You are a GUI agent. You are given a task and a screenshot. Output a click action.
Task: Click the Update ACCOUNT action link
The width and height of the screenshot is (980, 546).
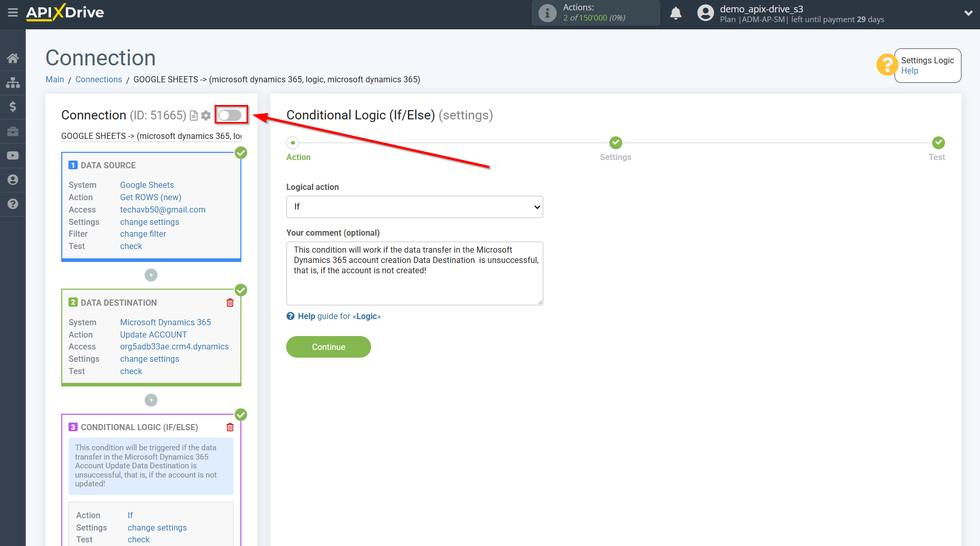[x=153, y=334]
